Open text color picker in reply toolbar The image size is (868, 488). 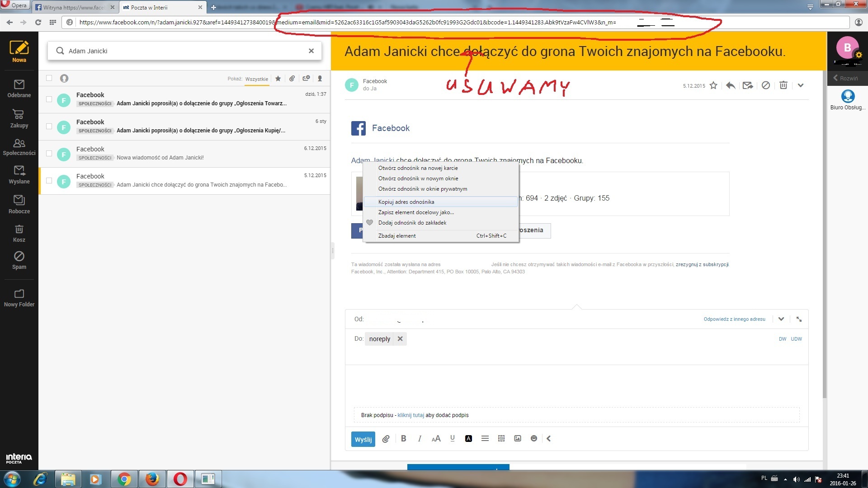469,438
